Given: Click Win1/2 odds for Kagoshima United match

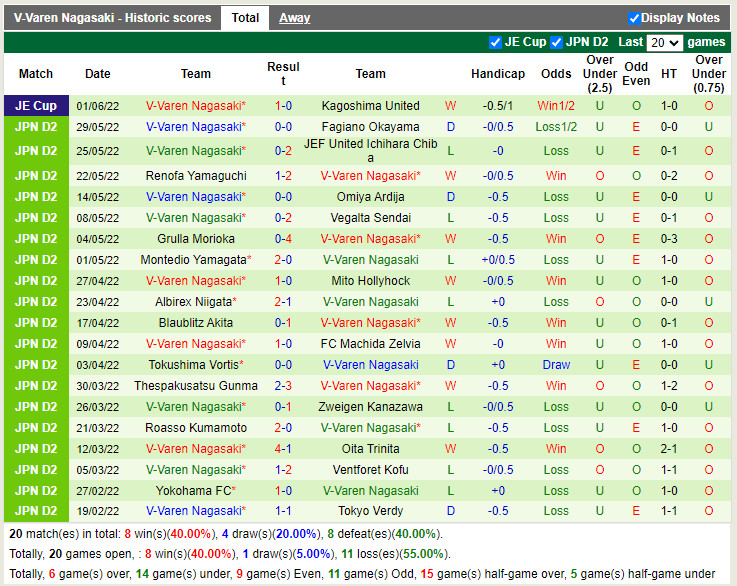Looking at the screenshot, I should (556, 106).
